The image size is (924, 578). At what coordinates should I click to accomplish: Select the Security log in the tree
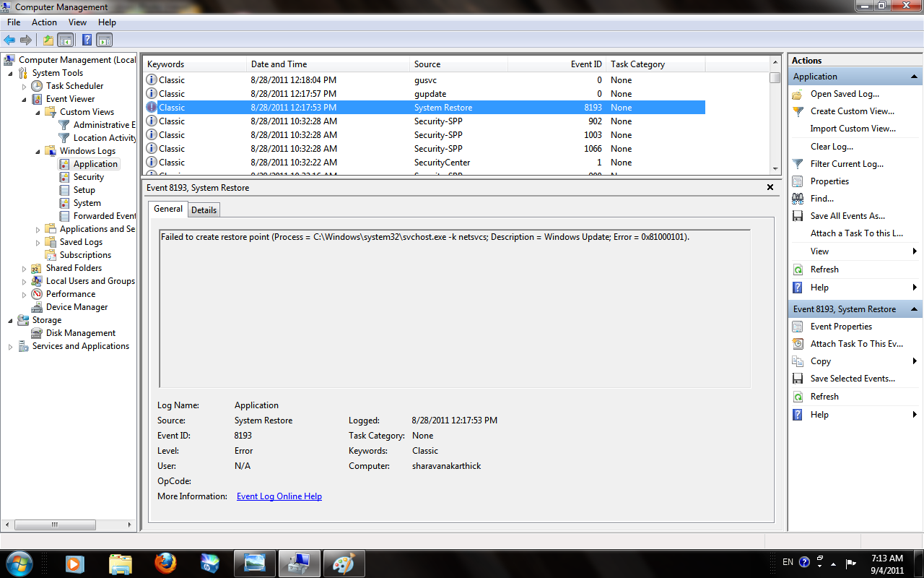pyautogui.click(x=89, y=177)
